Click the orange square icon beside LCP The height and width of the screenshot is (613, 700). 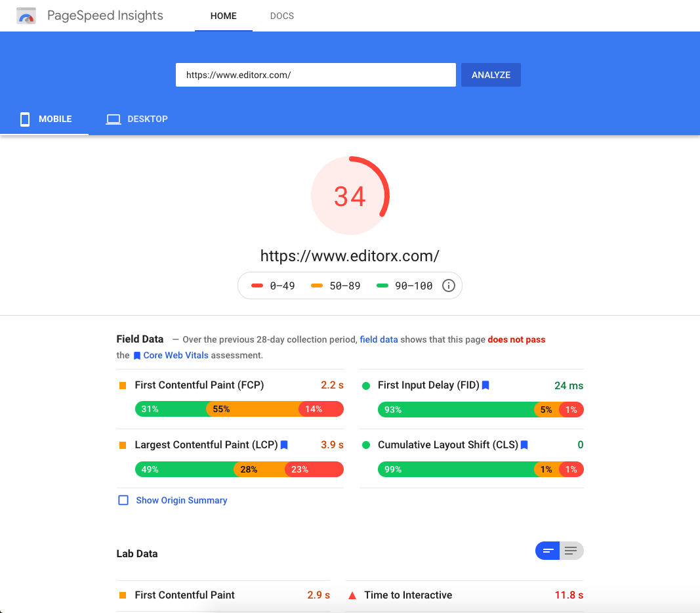[x=123, y=445]
